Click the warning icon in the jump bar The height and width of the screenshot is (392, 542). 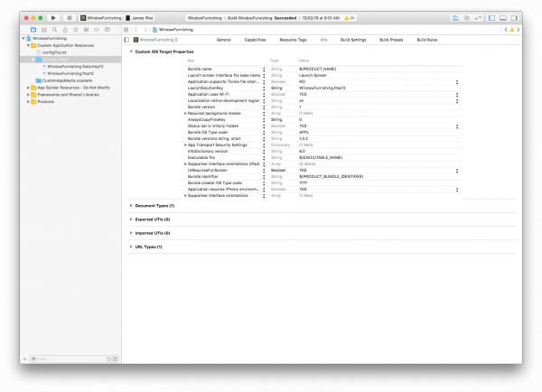512,30
